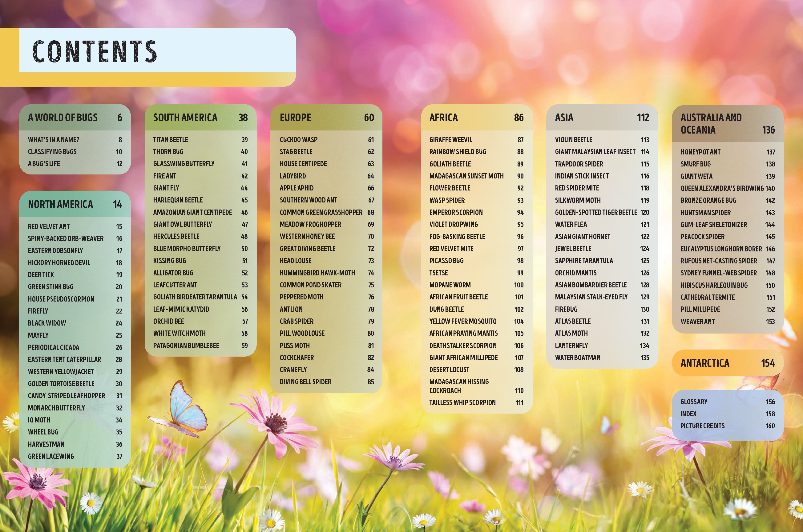The image size is (803, 532).
Task: Select the Africa section heading
Action: tap(443, 118)
